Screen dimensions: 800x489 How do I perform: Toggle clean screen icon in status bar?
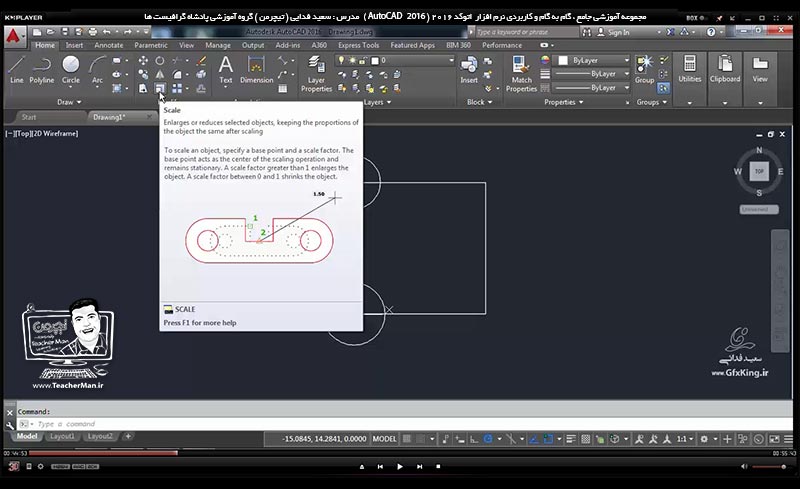[774, 438]
